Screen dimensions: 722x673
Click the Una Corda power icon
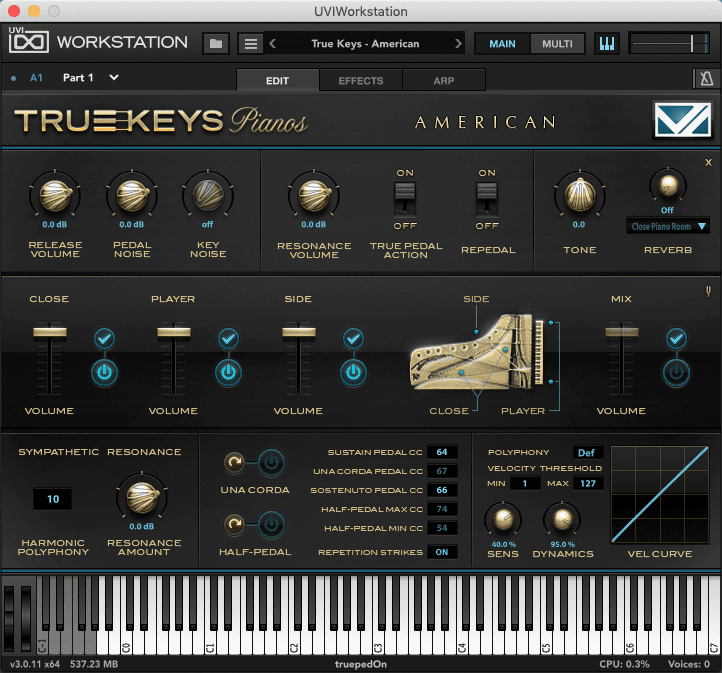click(x=271, y=463)
